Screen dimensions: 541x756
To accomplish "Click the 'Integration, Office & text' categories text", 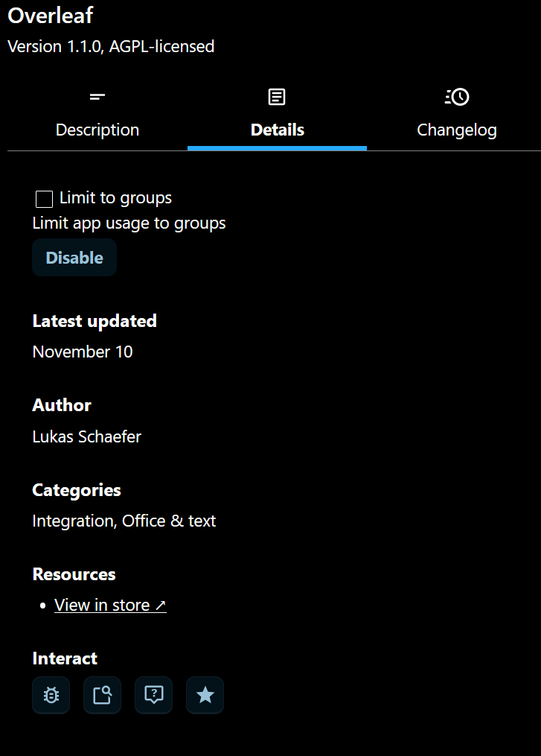I will coord(124,521).
